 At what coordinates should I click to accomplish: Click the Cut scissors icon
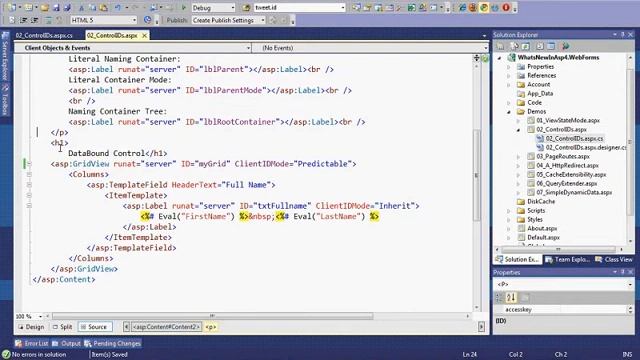(81, 7)
